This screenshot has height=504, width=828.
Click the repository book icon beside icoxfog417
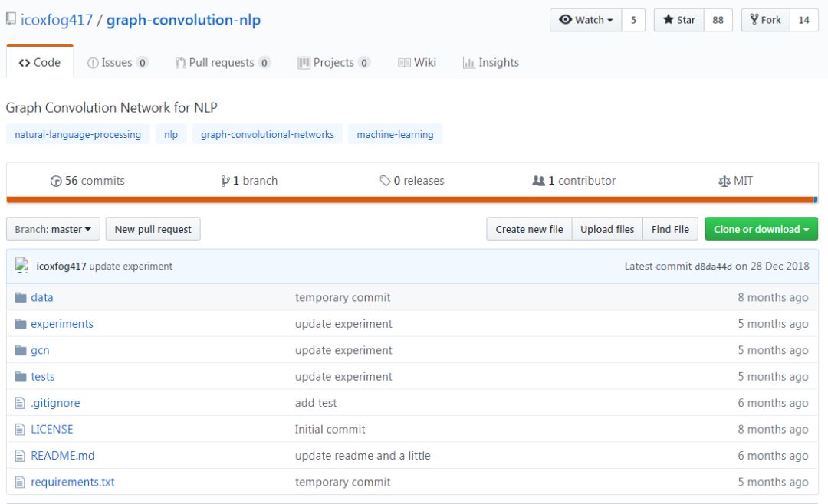[11, 19]
